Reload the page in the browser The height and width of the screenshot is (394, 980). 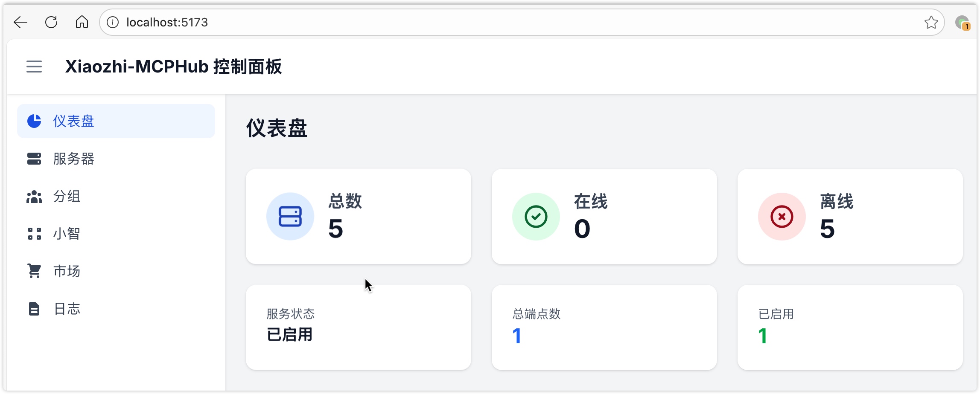(51, 22)
